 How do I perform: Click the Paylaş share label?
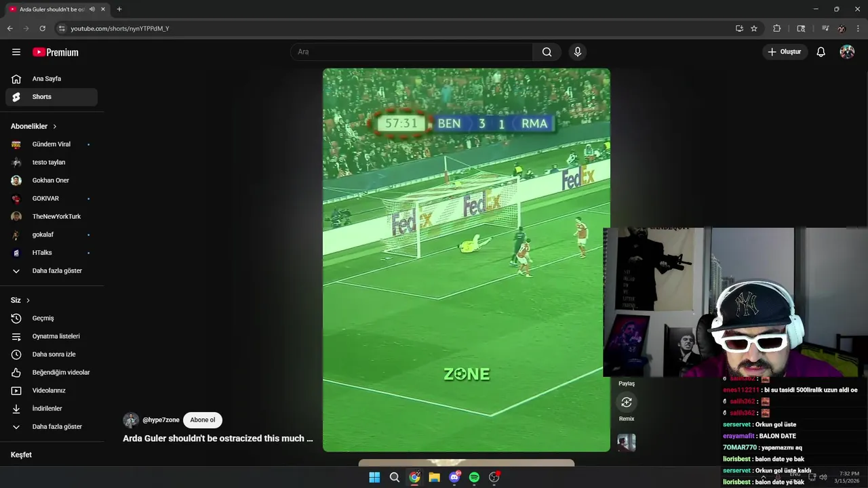pos(627,384)
